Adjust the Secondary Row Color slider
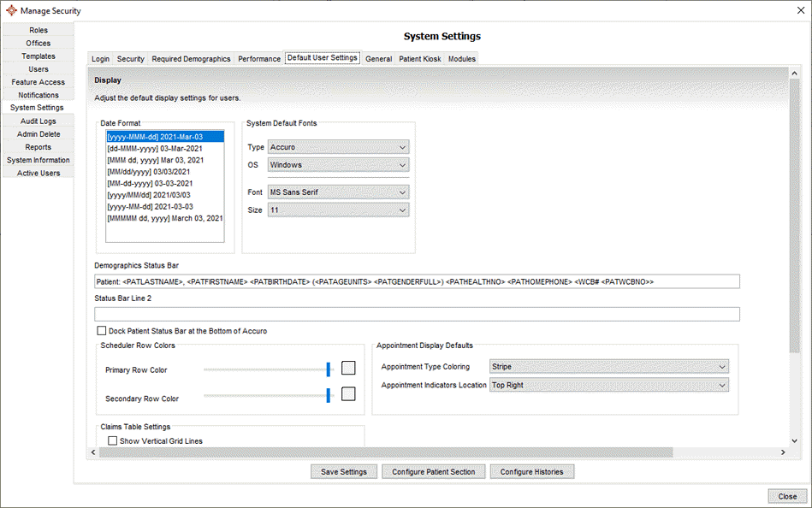The height and width of the screenshot is (508, 812). coord(328,395)
